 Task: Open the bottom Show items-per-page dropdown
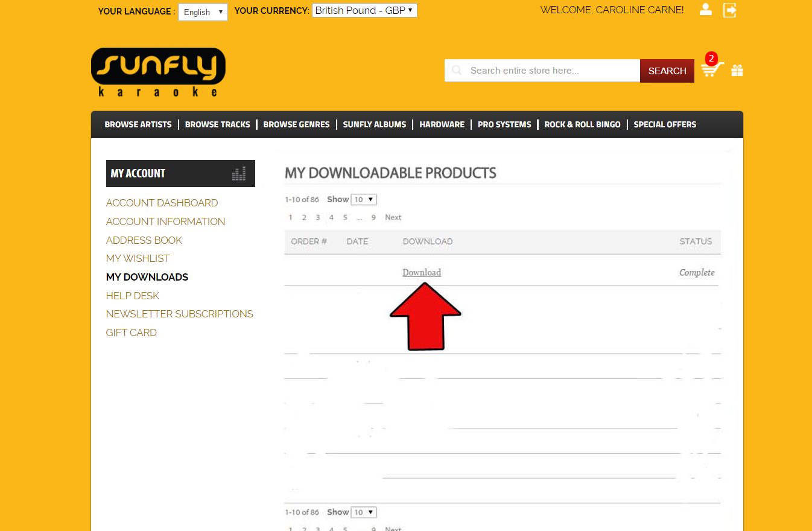click(364, 512)
